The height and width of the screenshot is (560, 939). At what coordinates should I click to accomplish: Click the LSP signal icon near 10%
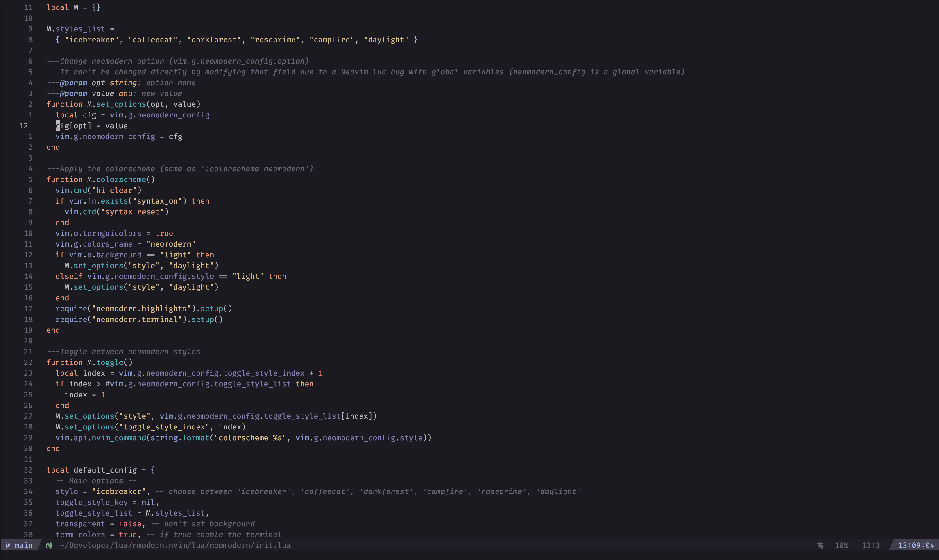(820, 545)
